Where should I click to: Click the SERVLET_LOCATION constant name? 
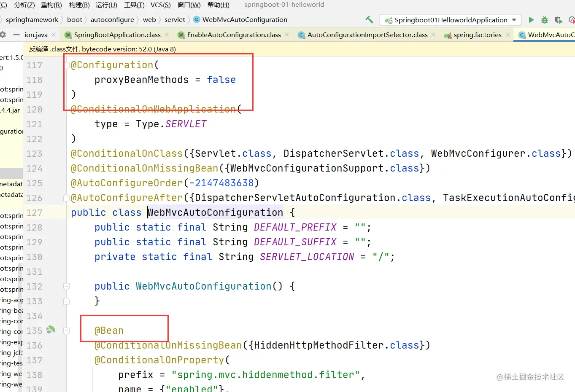307,257
